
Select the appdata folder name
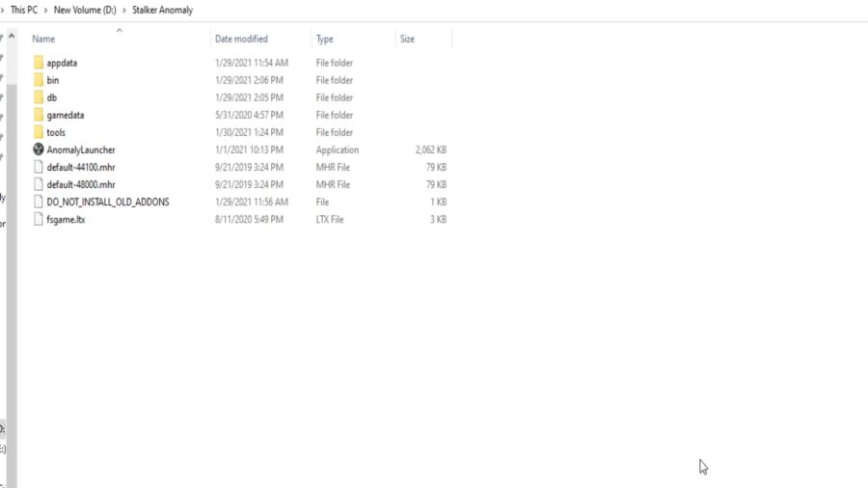(x=62, y=63)
